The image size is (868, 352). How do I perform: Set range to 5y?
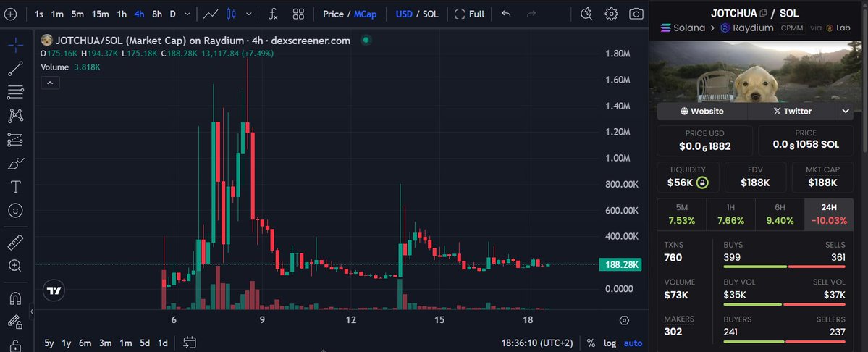tap(49, 343)
